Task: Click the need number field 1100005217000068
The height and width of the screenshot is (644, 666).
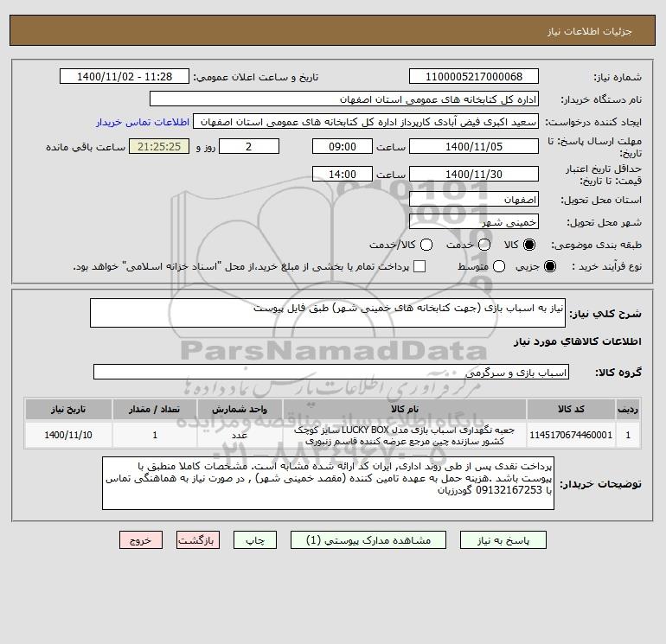Action: 474,76
